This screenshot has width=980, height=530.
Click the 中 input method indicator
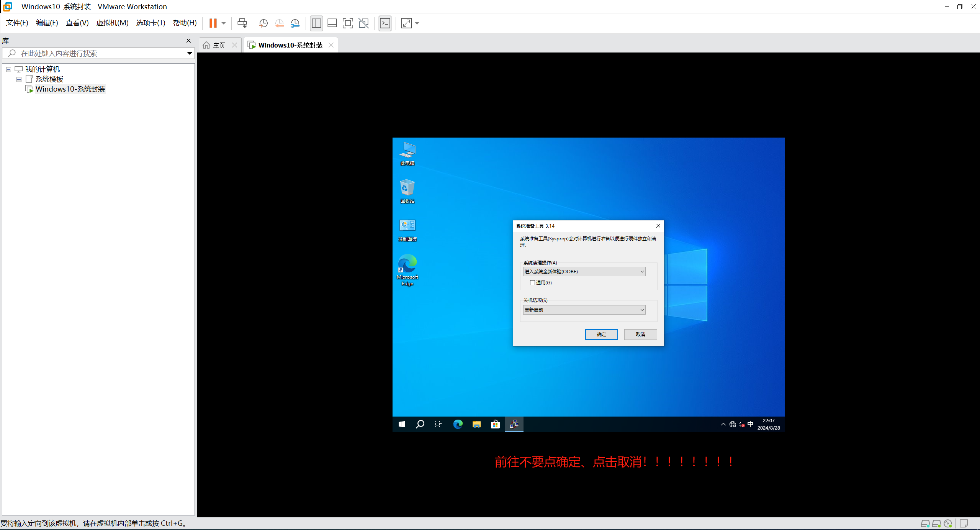(x=750, y=424)
